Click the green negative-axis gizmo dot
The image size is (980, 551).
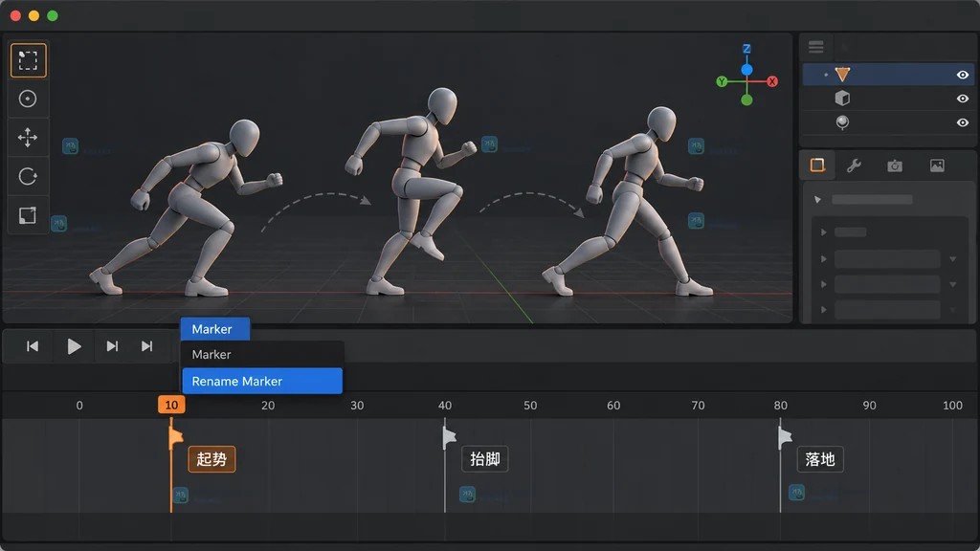pos(746,99)
